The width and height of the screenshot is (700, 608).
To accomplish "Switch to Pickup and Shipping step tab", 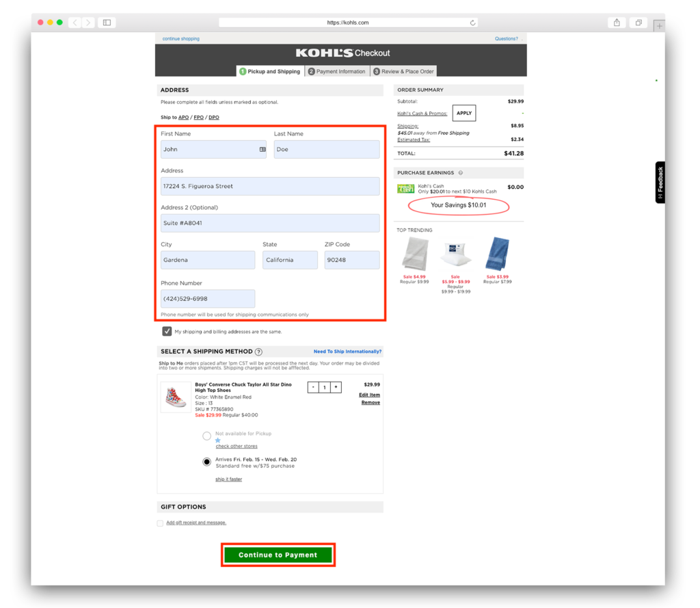I will (x=270, y=72).
